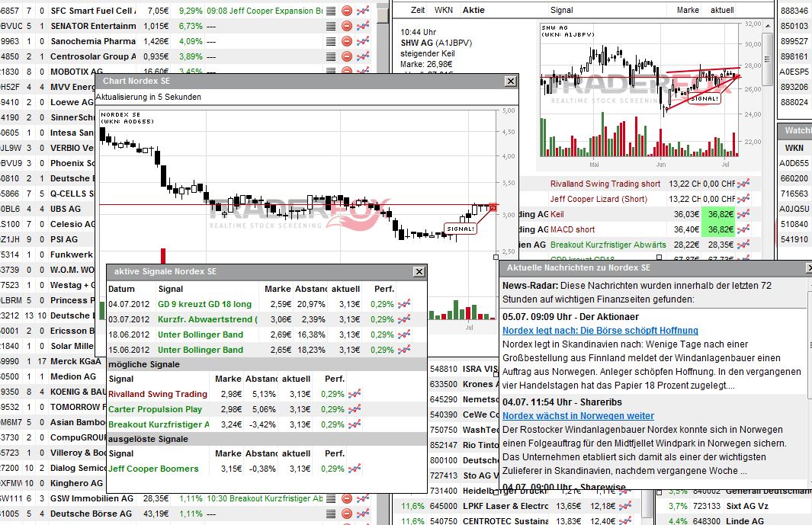Click the 09:08 Jeff Cooper Expansion signal text
Viewport: 812px width, 525px height.
click(x=264, y=11)
